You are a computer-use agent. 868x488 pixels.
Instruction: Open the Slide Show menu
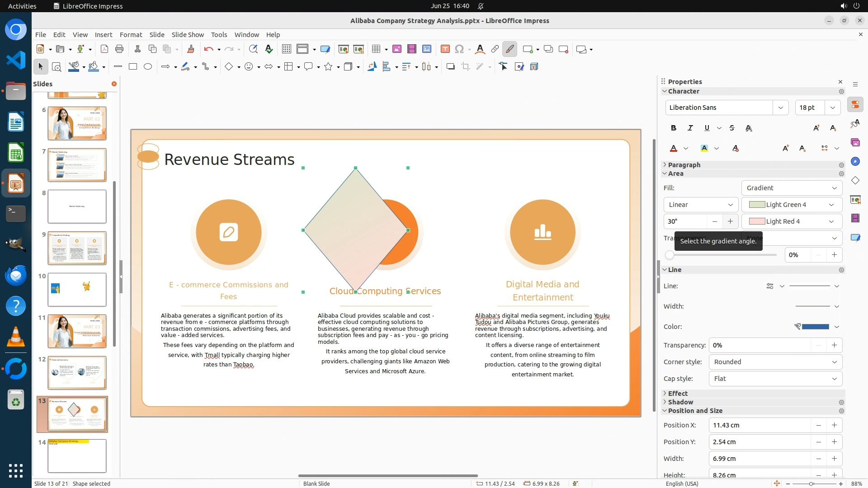[188, 35]
